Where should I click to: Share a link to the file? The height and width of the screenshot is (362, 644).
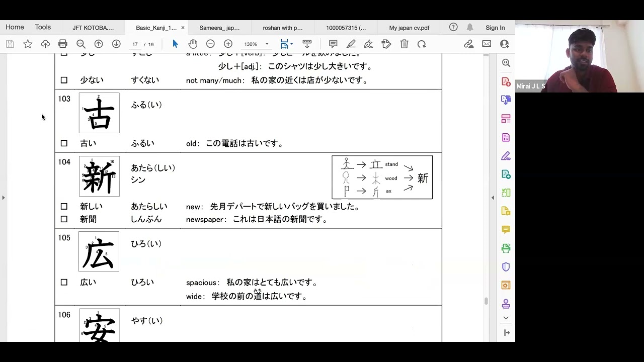click(468, 44)
